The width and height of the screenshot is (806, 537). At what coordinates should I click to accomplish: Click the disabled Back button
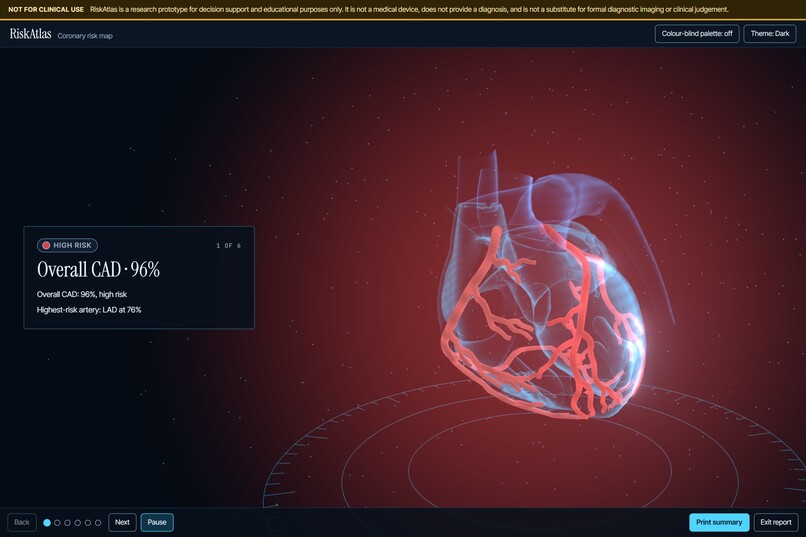point(22,522)
